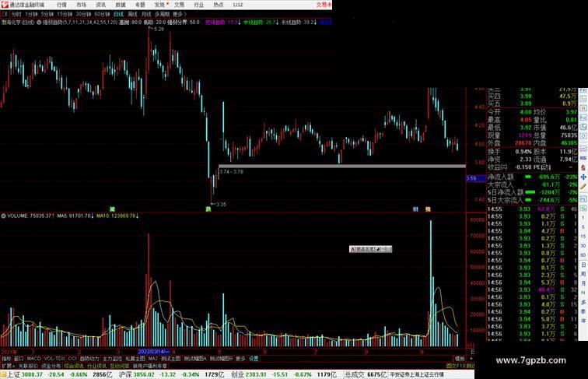
Task: Select the 多周期 multi-period view
Action: coord(162,14)
